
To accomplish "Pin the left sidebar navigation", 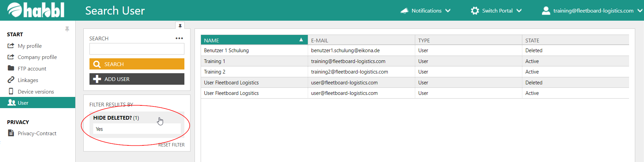I will [x=67, y=29].
